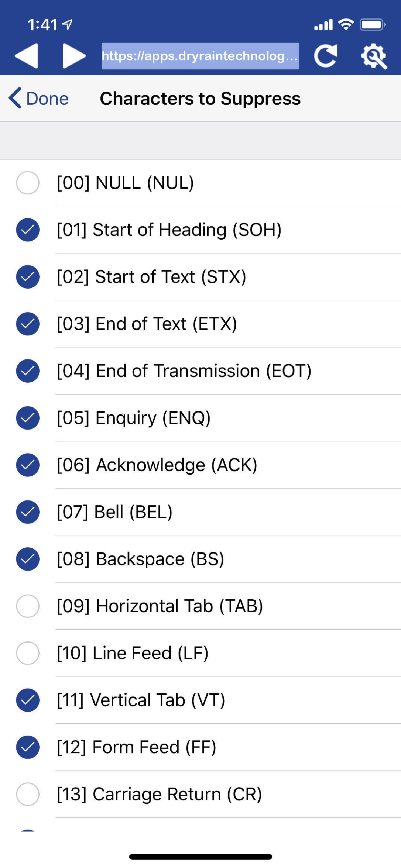Select the [10] Line Feed (LF) circle
Screen dimensions: 401x868
28,653
